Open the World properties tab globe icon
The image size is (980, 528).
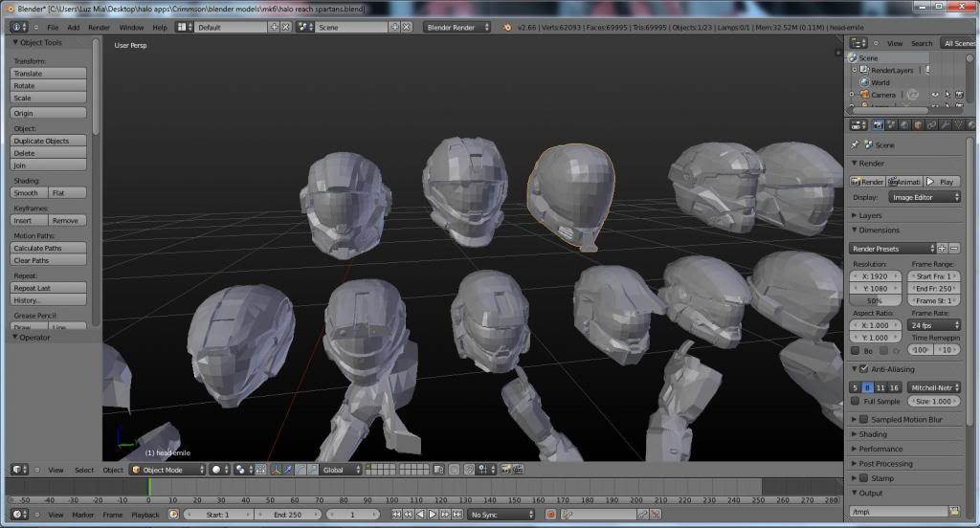pyautogui.click(x=904, y=125)
